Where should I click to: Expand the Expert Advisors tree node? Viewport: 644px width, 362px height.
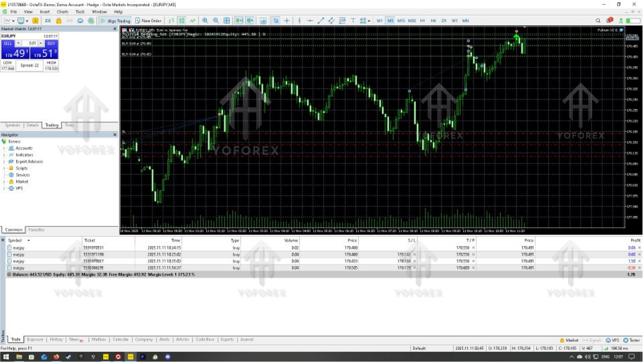[5, 162]
